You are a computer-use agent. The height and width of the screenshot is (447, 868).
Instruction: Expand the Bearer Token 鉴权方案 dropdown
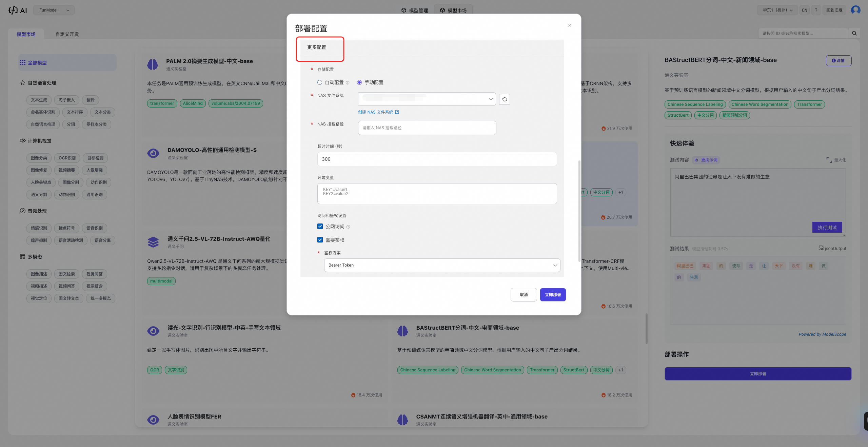click(x=442, y=265)
